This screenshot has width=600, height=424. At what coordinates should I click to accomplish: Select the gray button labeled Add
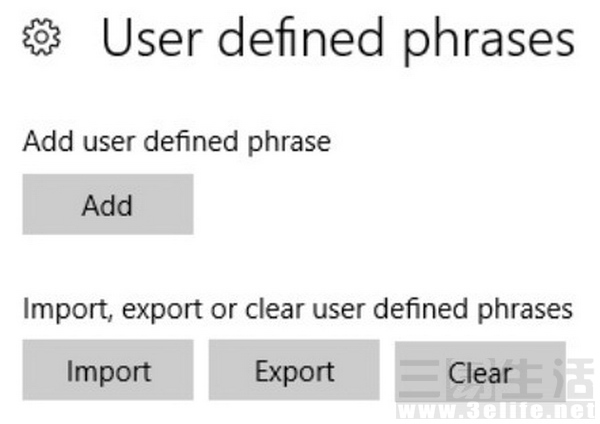point(108,205)
